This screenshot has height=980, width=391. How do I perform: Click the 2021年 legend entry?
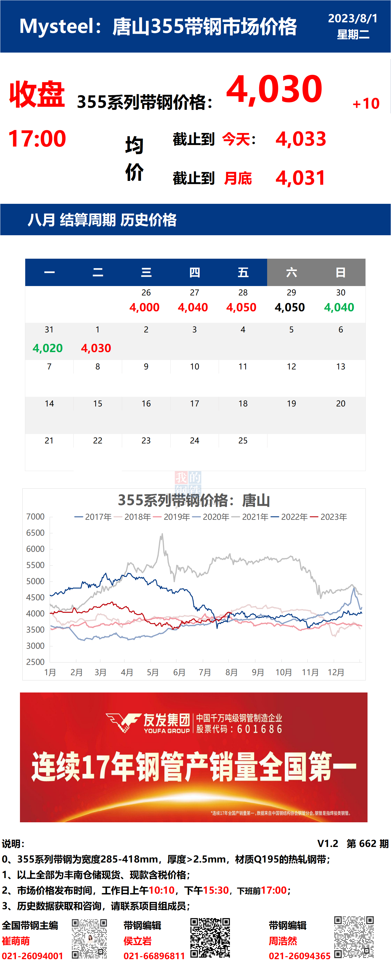click(250, 517)
